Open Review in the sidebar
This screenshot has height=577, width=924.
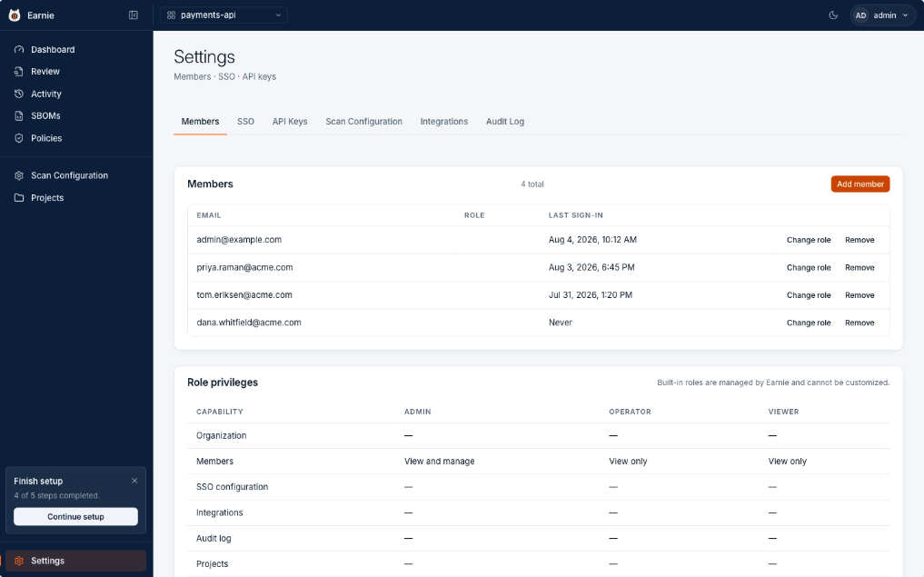coord(76,71)
